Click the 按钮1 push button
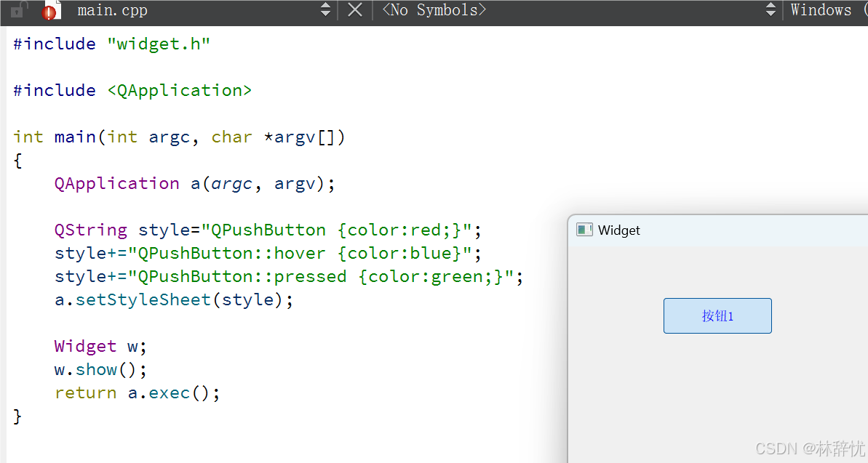 coord(717,316)
